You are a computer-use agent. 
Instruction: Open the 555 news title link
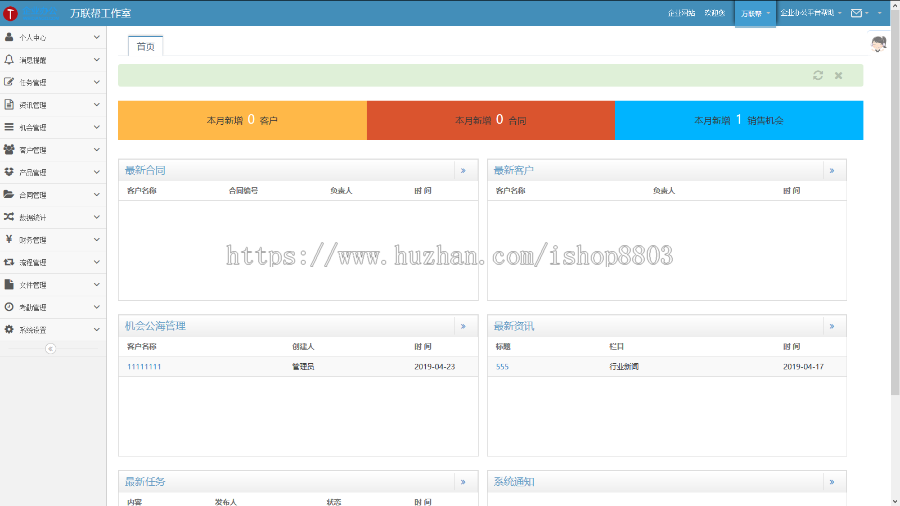(x=502, y=367)
